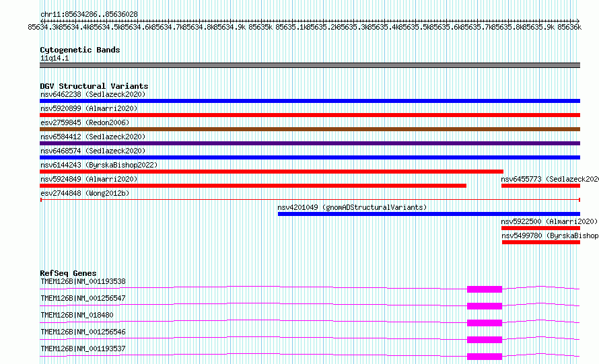This screenshot has height=364, width=599.
Task: Select the 85636k ruler tick label
Action: coord(569,27)
